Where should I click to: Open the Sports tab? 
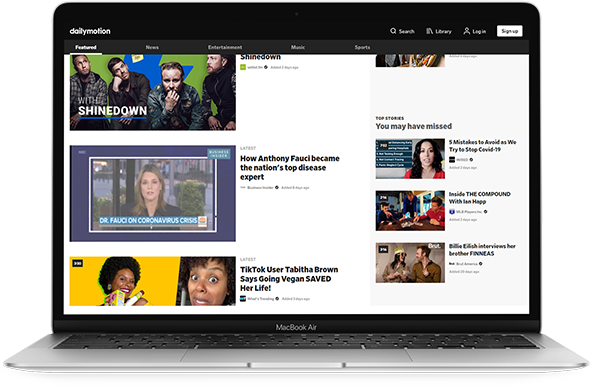pyautogui.click(x=362, y=47)
